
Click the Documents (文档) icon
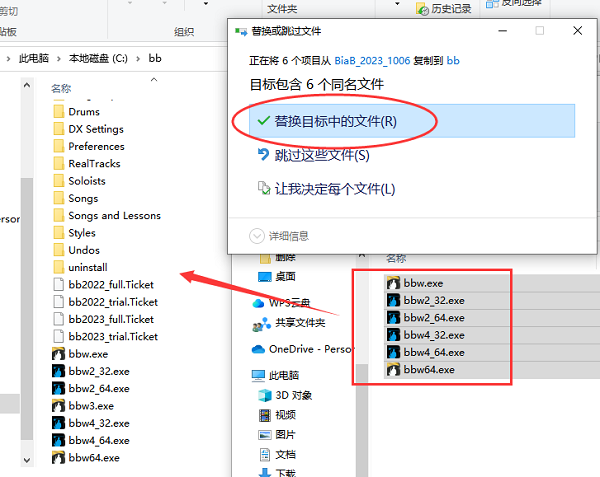tap(265, 455)
